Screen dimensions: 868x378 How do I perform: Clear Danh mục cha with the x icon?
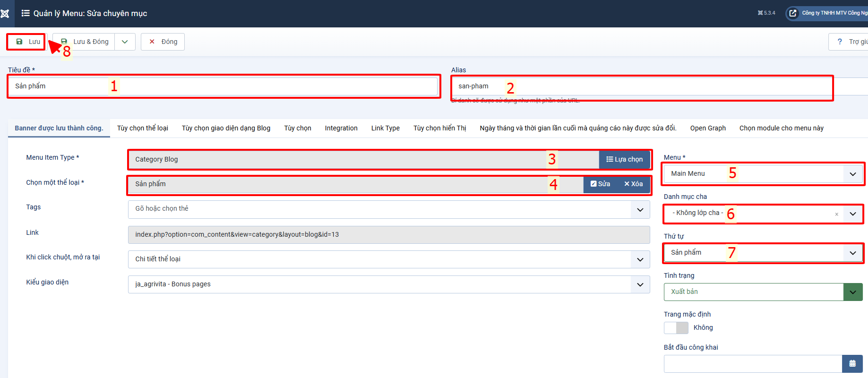pyautogui.click(x=836, y=214)
